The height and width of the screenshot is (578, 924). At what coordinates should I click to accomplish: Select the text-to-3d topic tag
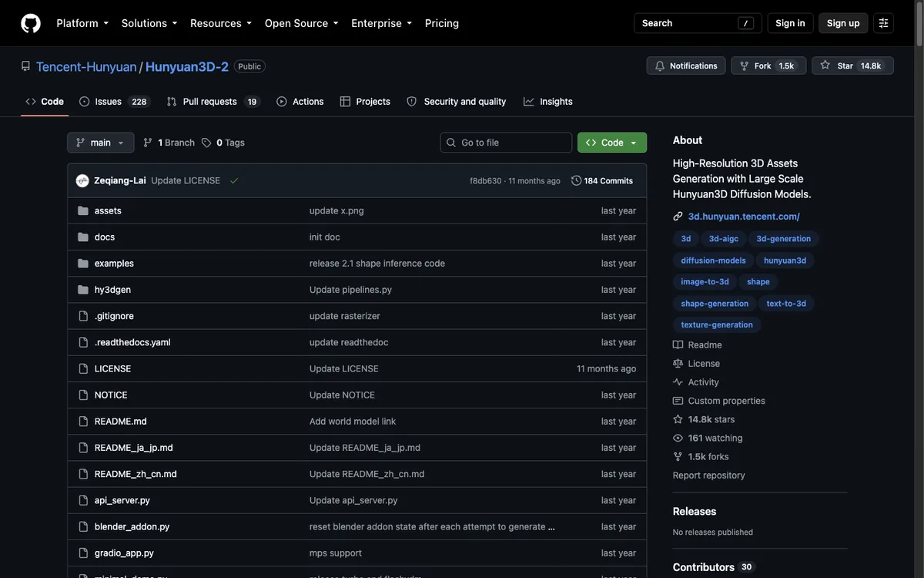coord(786,304)
